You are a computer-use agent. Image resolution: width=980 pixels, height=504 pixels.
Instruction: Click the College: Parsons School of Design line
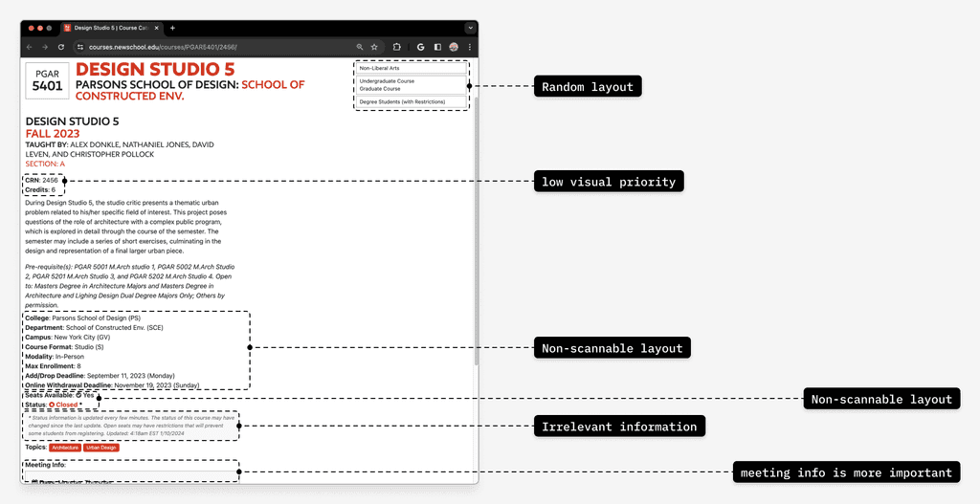point(83,318)
